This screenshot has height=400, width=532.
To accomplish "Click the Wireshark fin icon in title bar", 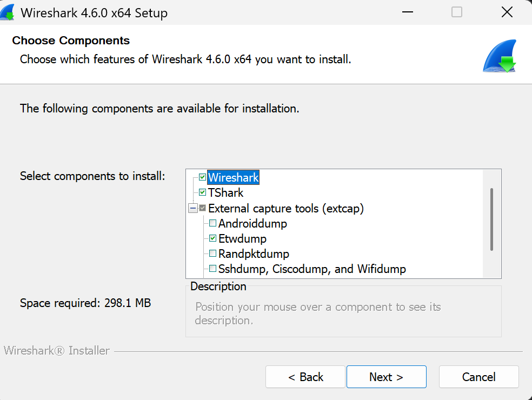I will [x=7, y=12].
